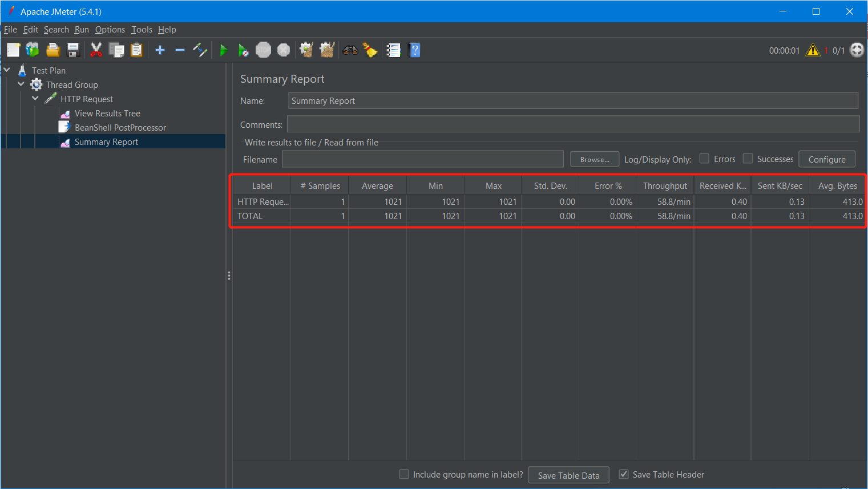Sort by the Label column header
Screen dimensions: 868x489
pos(262,186)
